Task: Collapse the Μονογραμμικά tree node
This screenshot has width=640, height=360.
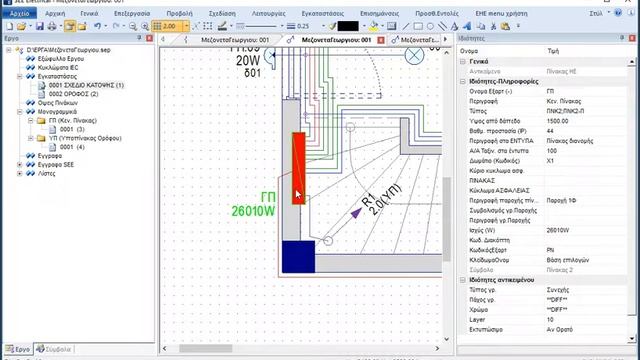Action: [x=20, y=111]
